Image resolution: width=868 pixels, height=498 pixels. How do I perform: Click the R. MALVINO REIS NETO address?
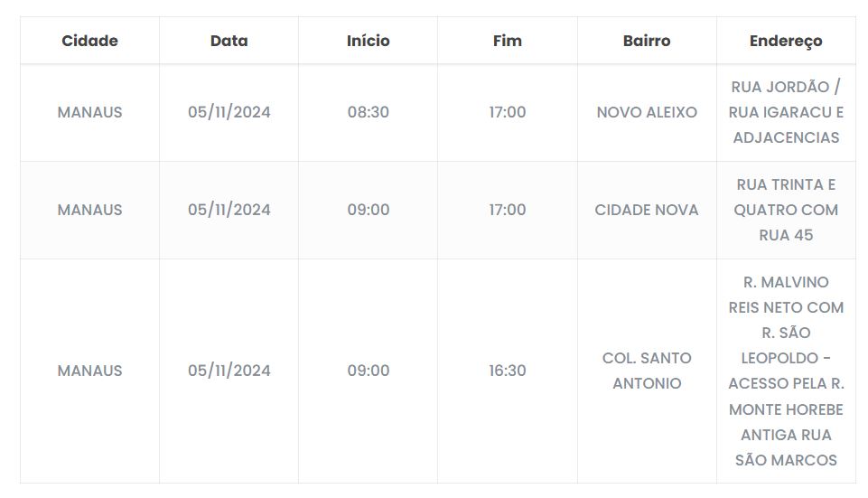786,371
